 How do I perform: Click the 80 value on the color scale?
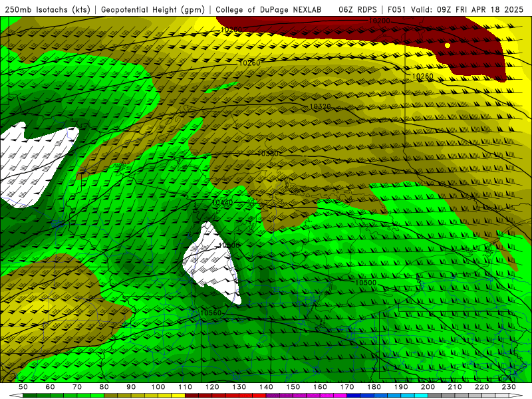tap(104, 387)
